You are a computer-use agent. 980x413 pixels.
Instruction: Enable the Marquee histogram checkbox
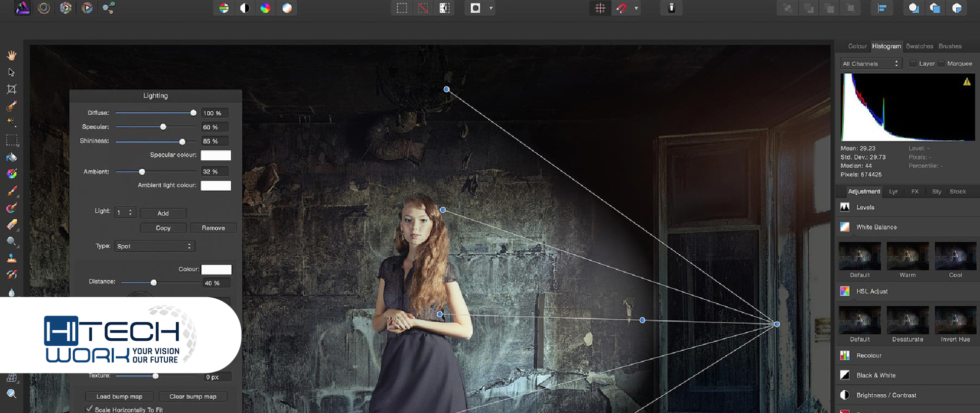click(x=941, y=63)
